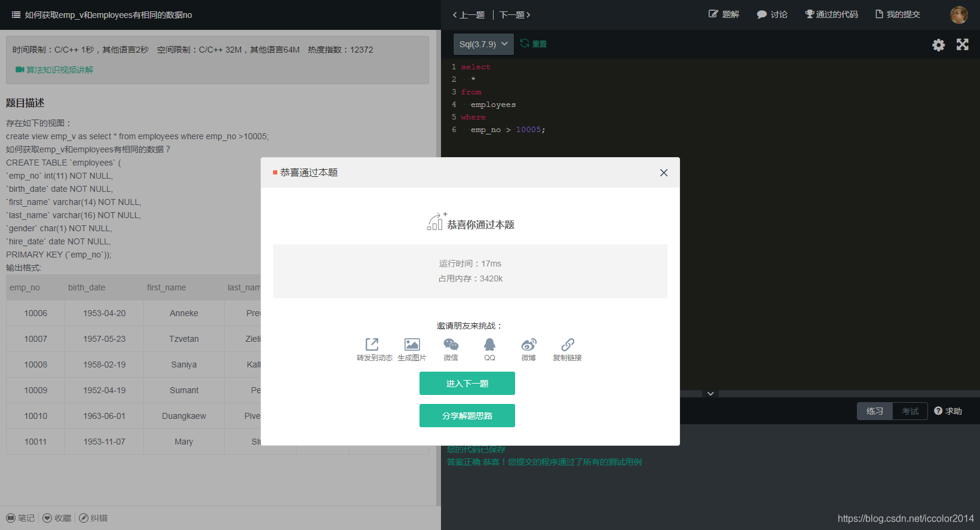Click the table cell '10006'

click(x=36, y=313)
